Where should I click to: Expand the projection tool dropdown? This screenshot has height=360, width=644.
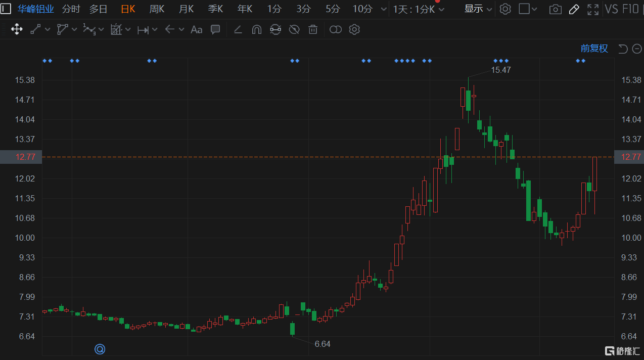[x=128, y=29]
